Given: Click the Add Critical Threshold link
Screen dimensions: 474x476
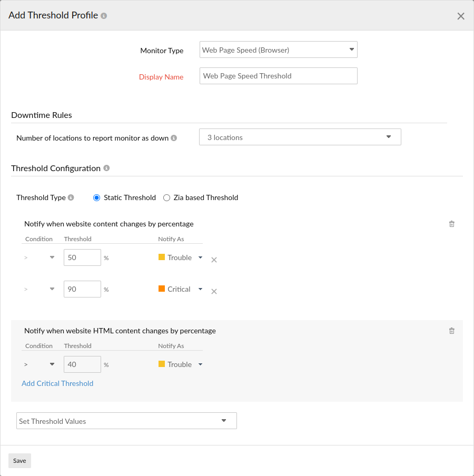Looking at the screenshot, I should coord(57,383).
